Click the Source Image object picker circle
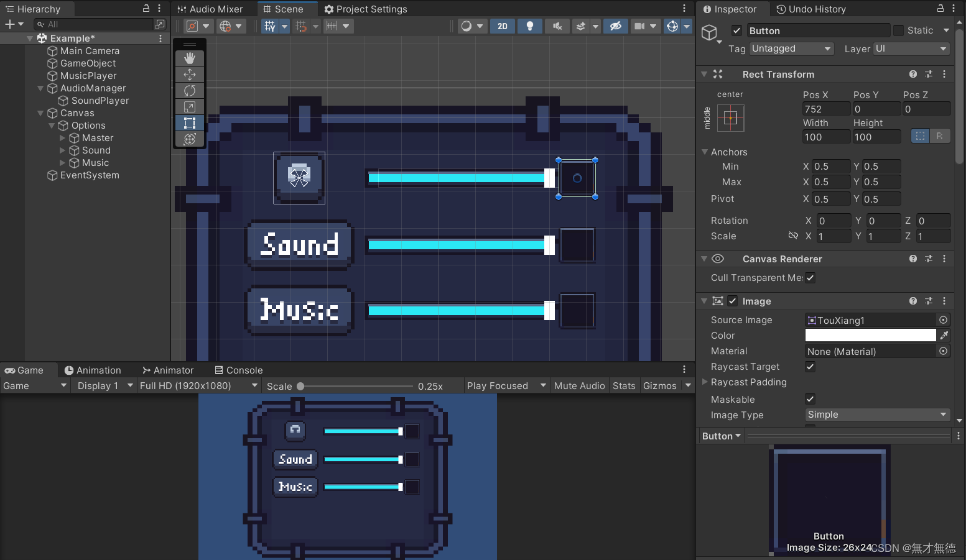The width and height of the screenshot is (966, 560). point(944,319)
